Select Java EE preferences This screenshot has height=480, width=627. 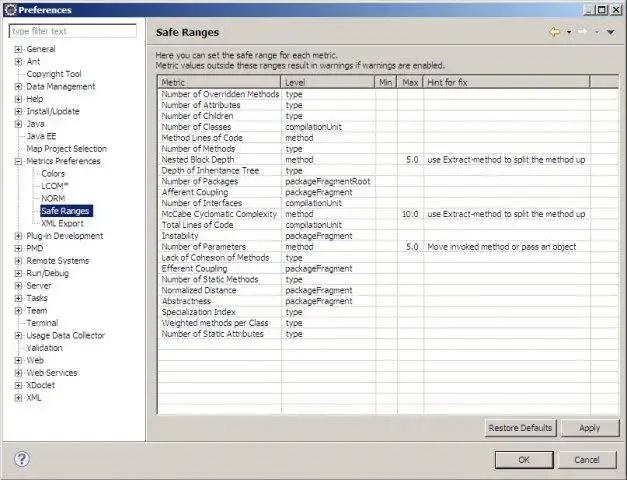(x=41, y=136)
